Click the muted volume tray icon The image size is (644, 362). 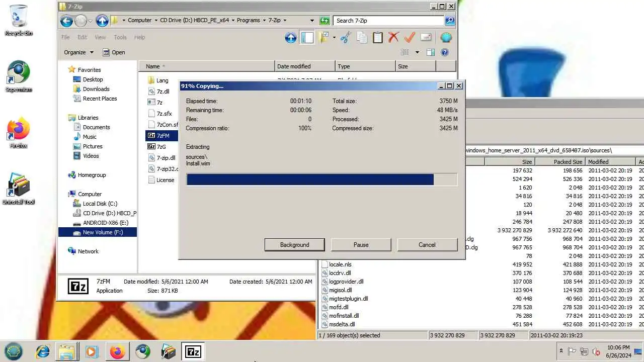[596, 351]
